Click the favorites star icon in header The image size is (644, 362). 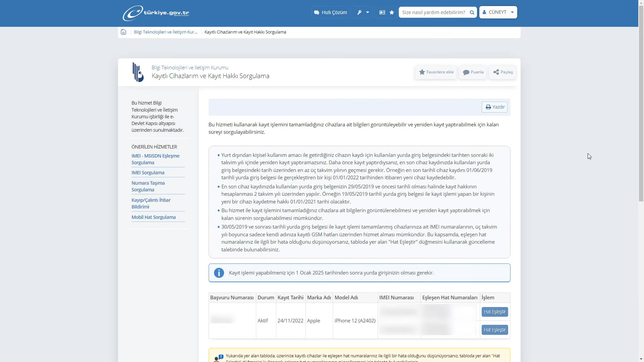coord(392,12)
